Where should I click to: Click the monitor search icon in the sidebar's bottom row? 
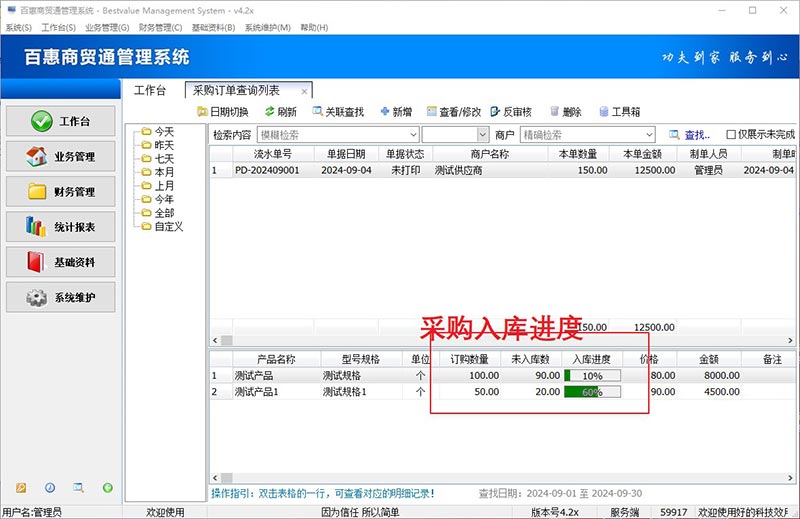[x=78, y=488]
